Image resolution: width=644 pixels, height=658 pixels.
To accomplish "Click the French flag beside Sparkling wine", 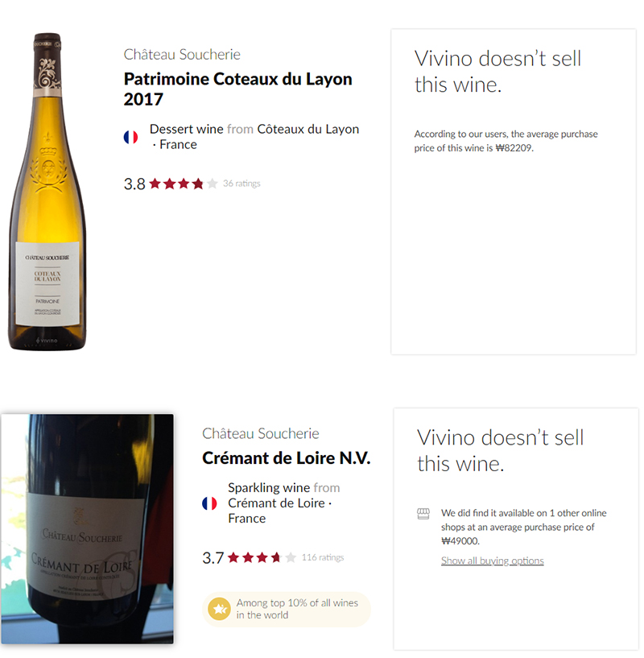I will pos(209,503).
